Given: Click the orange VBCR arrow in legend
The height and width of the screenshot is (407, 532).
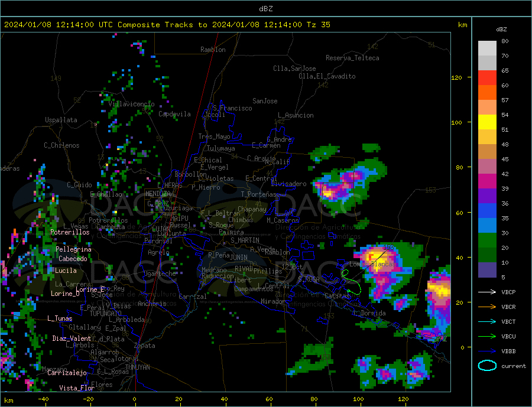Looking at the screenshot, I should click(x=487, y=307).
